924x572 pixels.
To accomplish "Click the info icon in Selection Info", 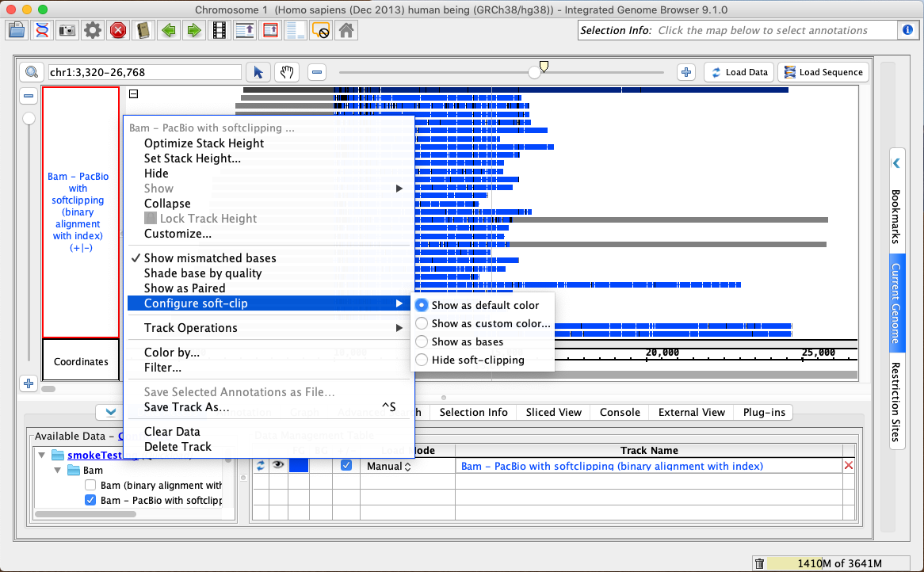I will coord(907,30).
